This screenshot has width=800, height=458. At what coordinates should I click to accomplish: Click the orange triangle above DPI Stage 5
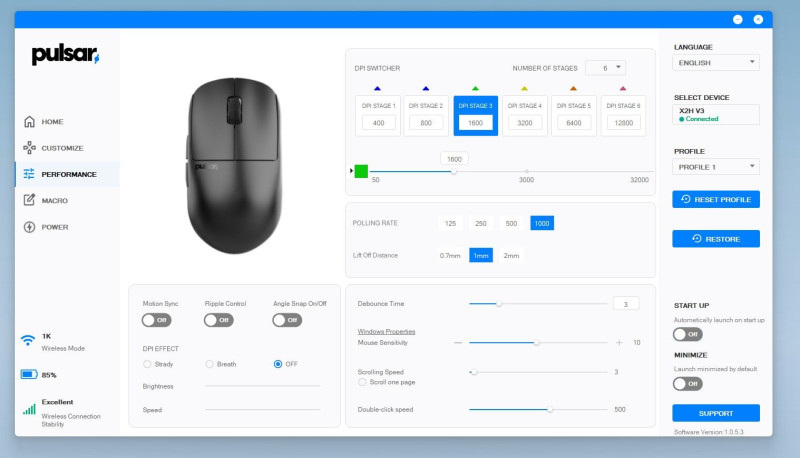click(573, 89)
